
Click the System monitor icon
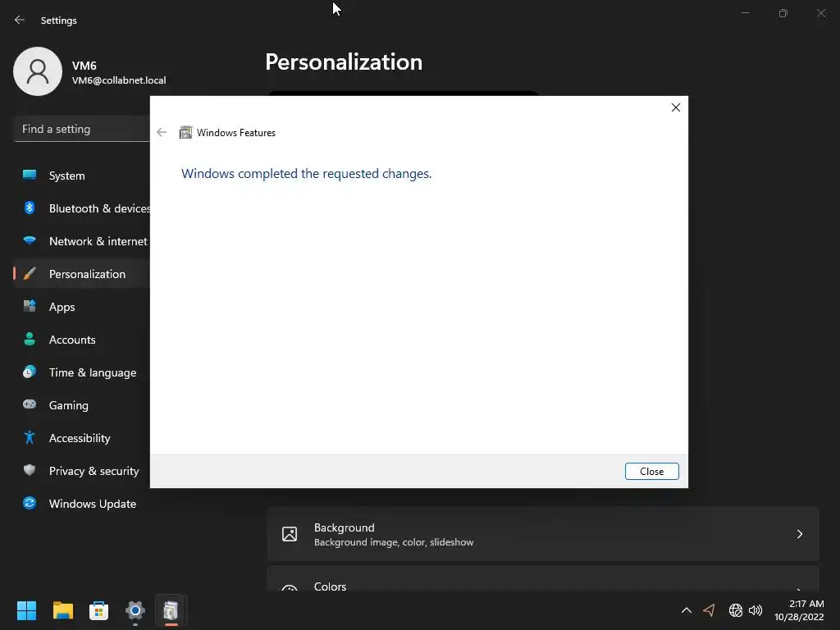[x=30, y=175]
